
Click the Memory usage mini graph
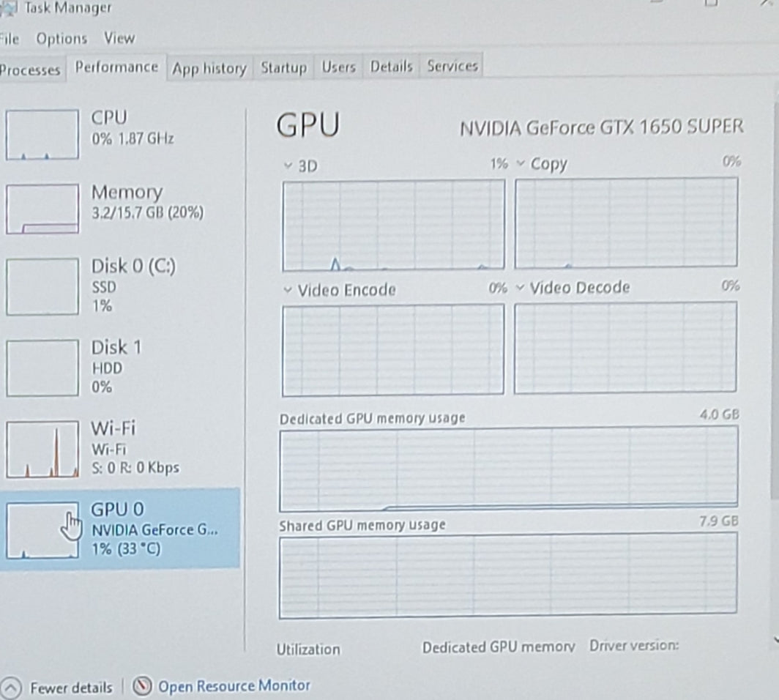42,209
